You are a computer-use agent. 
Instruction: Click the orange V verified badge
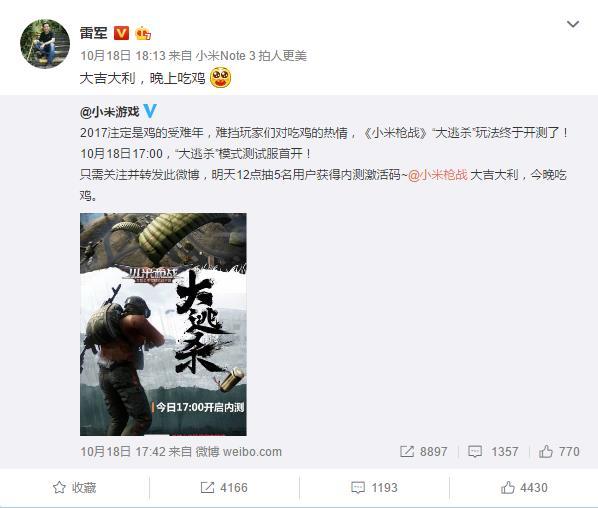[122, 33]
